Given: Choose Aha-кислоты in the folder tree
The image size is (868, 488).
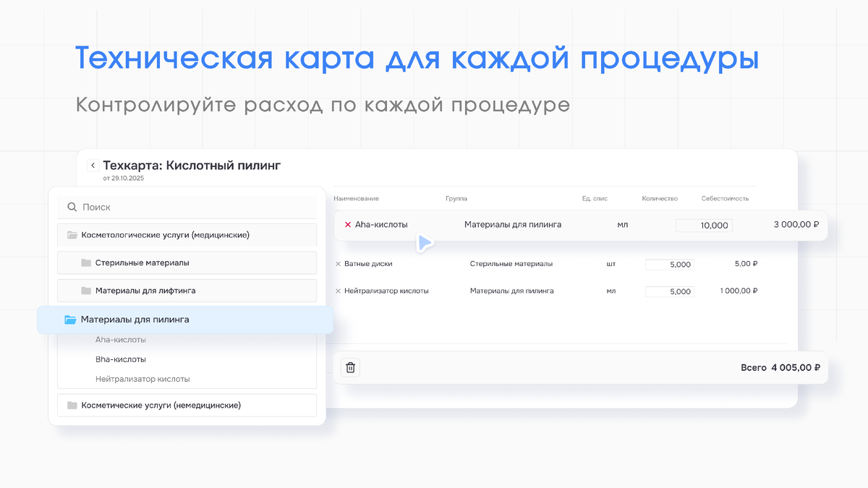Looking at the screenshot, I should [121, 339].
